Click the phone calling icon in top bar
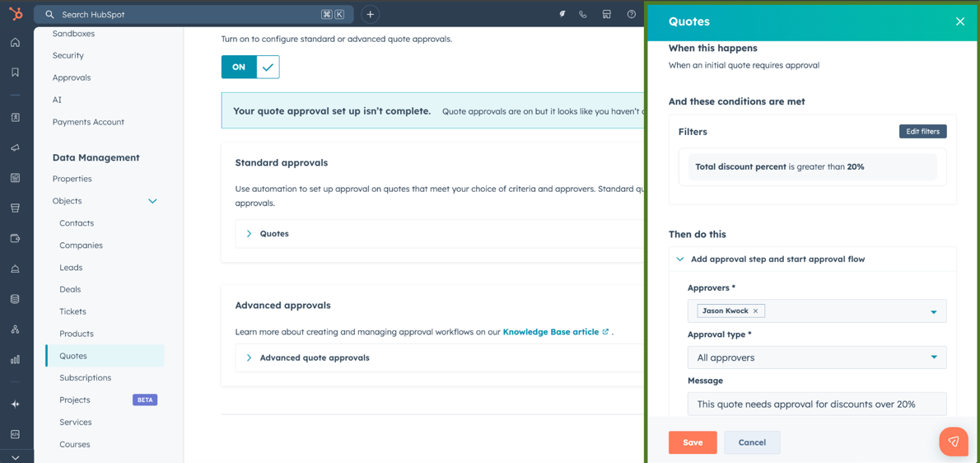The width and height of the screenshot is (980, 463). click(583, 14)
